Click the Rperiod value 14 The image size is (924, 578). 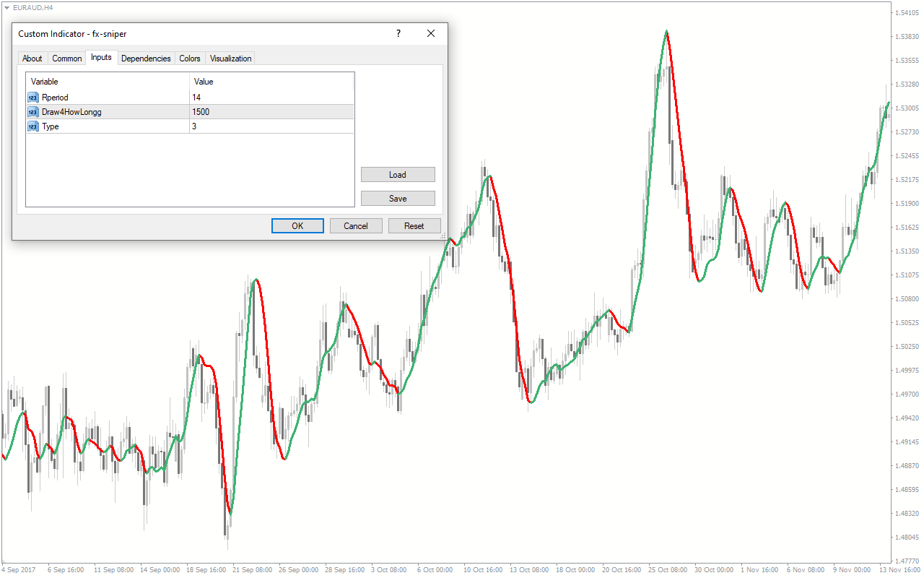coord(196,98)
